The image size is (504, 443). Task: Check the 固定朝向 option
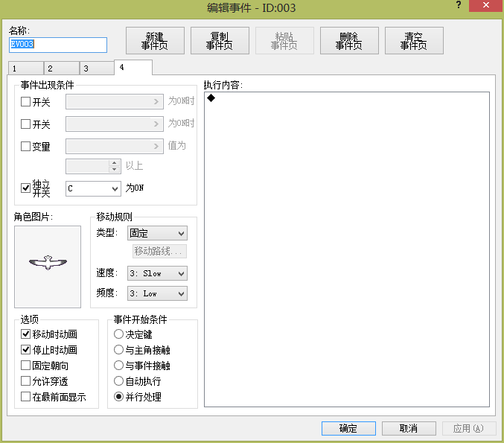point(25,366)
